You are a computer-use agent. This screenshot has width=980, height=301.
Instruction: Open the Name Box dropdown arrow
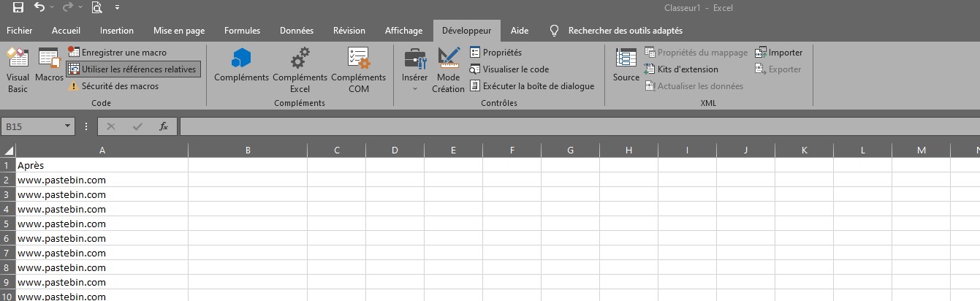click(68, 126)
